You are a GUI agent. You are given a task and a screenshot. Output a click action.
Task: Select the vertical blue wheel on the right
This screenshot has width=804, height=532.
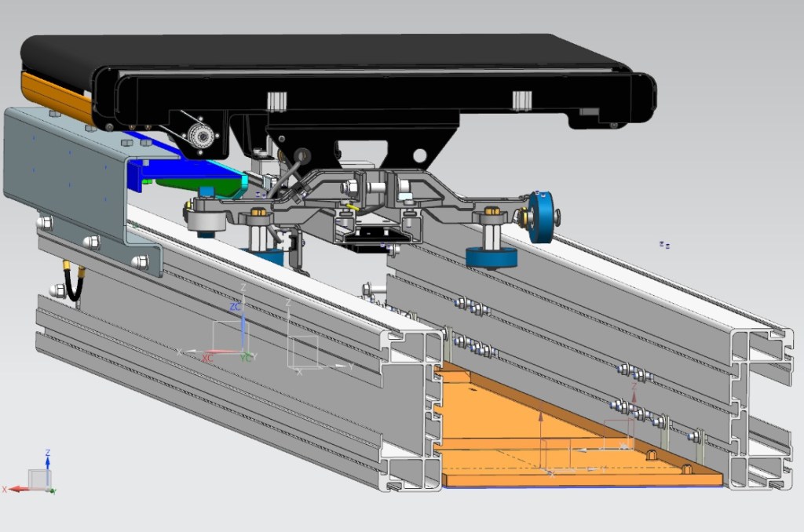(x=541, y=217)
